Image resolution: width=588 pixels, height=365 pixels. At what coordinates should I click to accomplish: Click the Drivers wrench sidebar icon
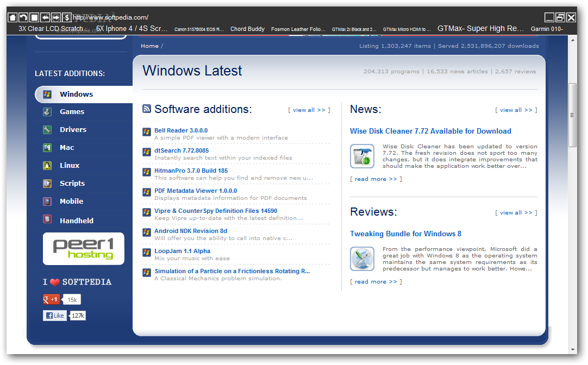(47, 130)
